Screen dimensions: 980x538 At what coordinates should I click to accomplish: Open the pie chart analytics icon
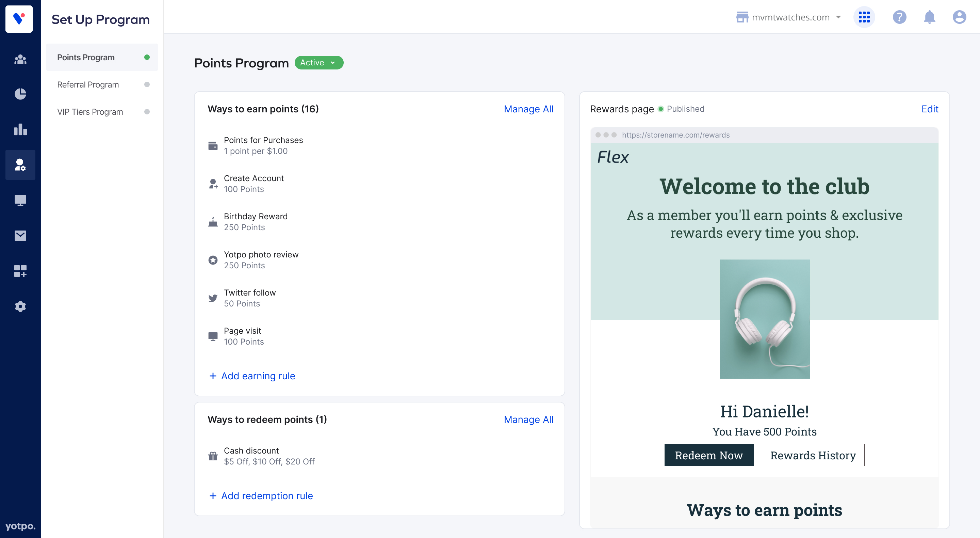pos(20,94)
